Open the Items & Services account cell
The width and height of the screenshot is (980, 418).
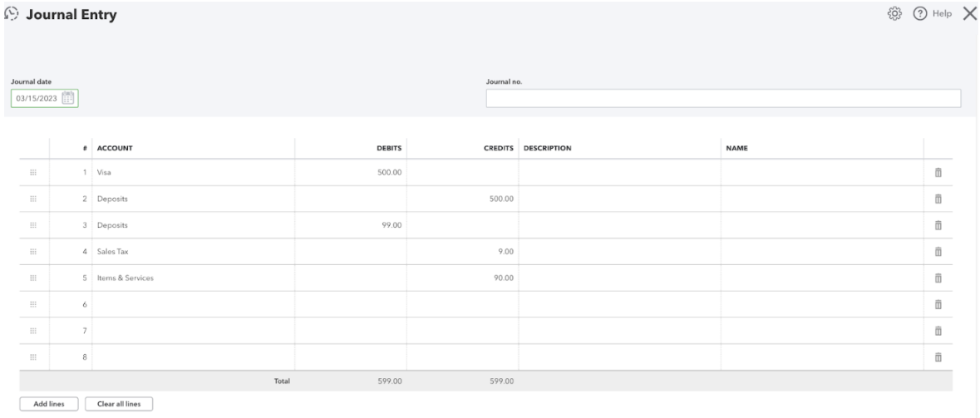(193, 278)
